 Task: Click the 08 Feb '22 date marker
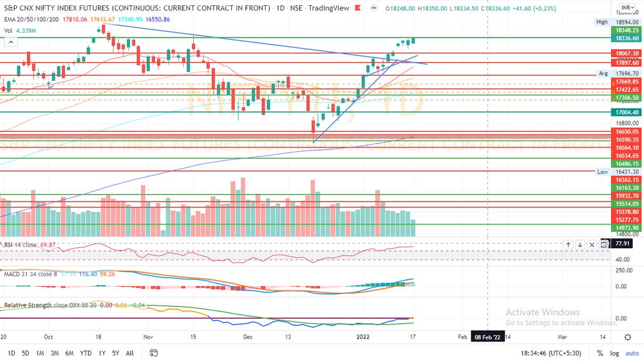click(488, 337)
